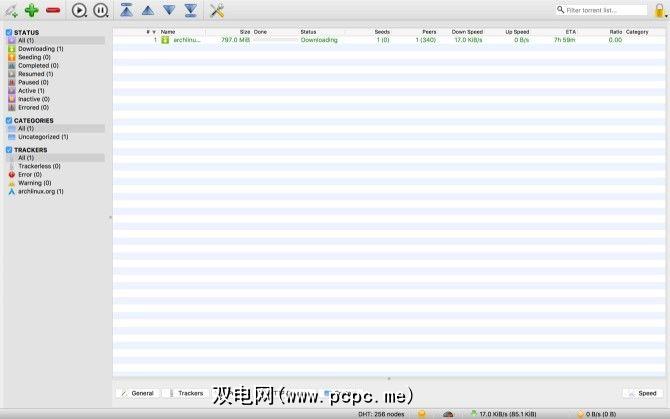Click the 0.00 ratio cell

615,40
